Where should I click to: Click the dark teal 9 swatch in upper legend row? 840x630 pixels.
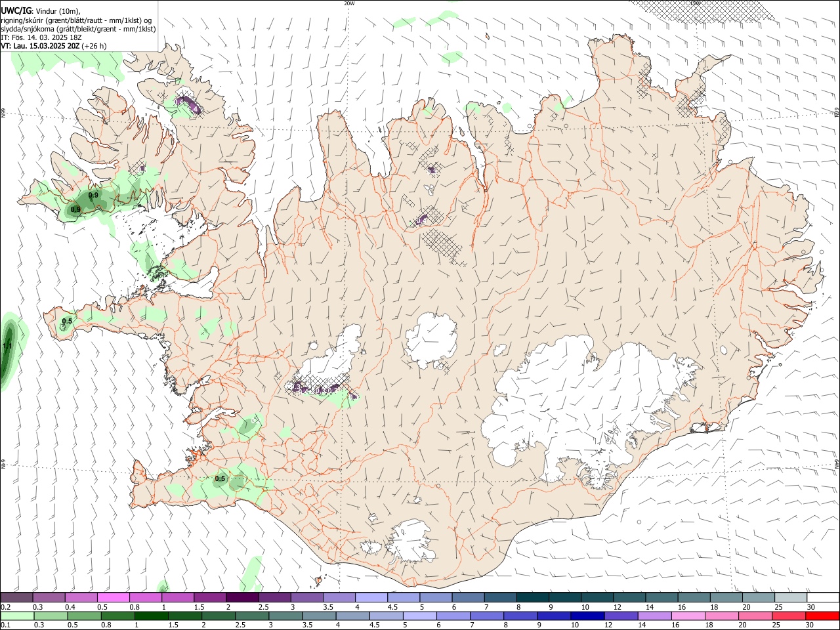[565, 598]
